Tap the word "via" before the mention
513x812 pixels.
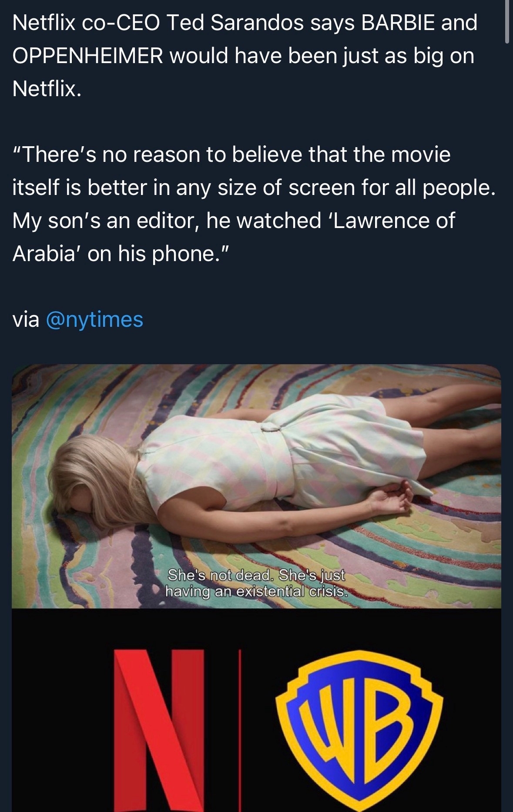26,320
